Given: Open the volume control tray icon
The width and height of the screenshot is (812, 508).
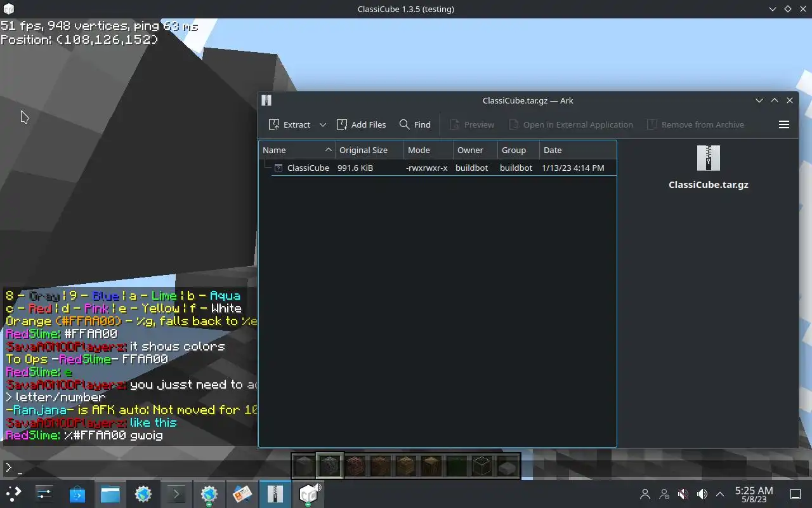Looking at the screenshot, I should coord(702,494).
